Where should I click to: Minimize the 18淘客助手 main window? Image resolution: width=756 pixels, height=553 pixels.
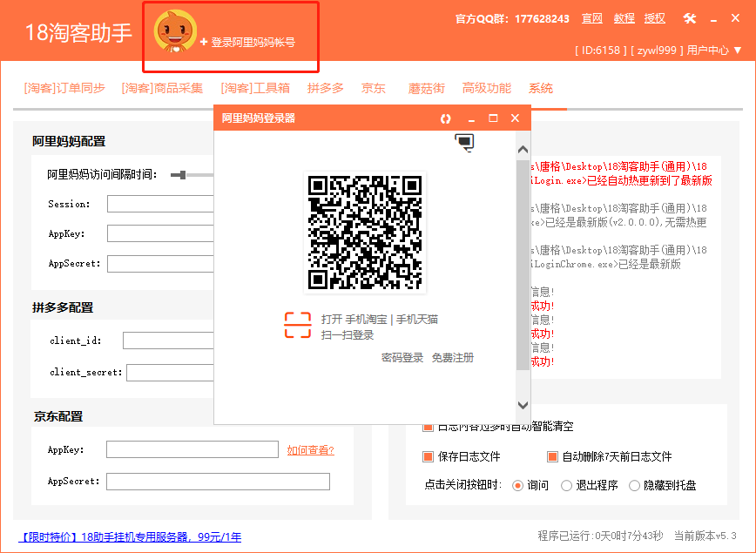tap(713, 19)
